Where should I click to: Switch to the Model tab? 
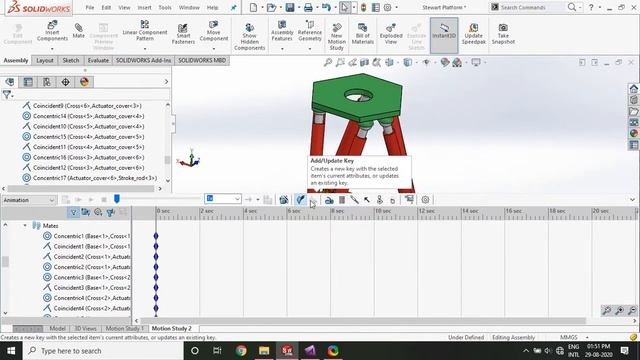pos(57,328)
